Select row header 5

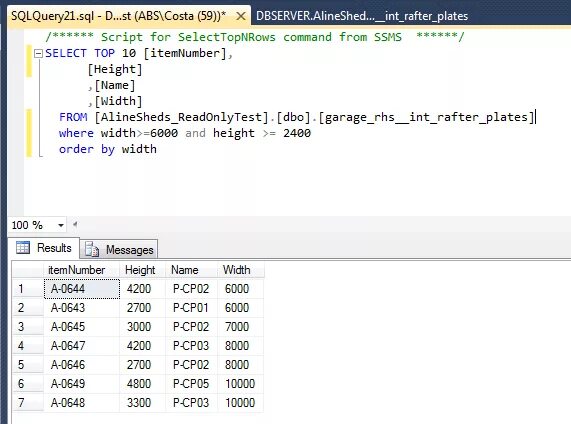click(x=28, y=365)
